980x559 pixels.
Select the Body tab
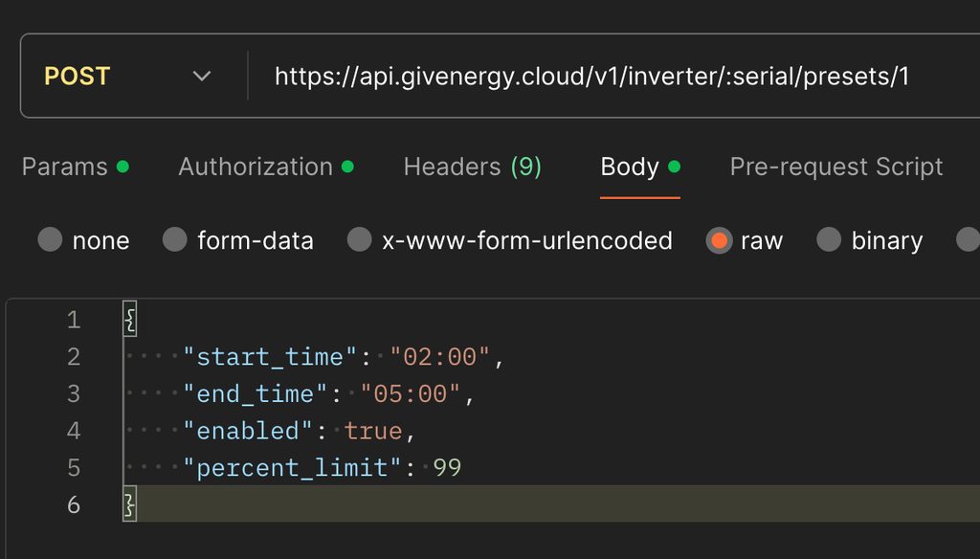click(x=630, y=167)
